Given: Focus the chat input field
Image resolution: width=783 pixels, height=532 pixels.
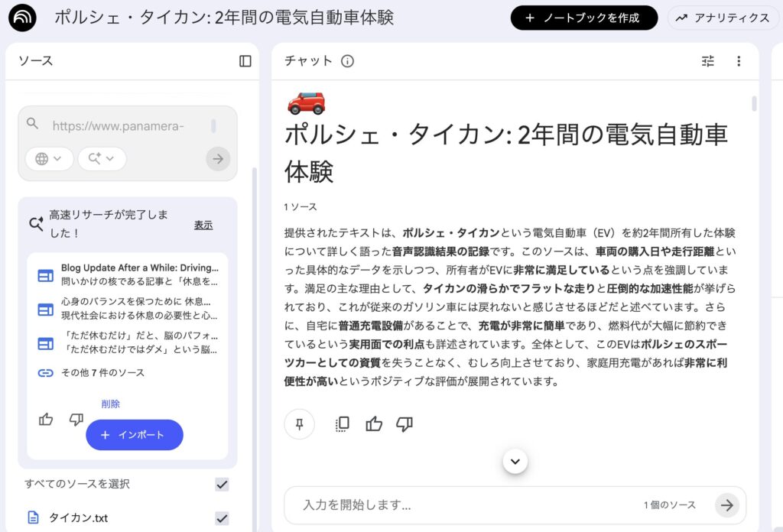Looking at the screenshot, I should pyautogui.click(x=459, y=505).
